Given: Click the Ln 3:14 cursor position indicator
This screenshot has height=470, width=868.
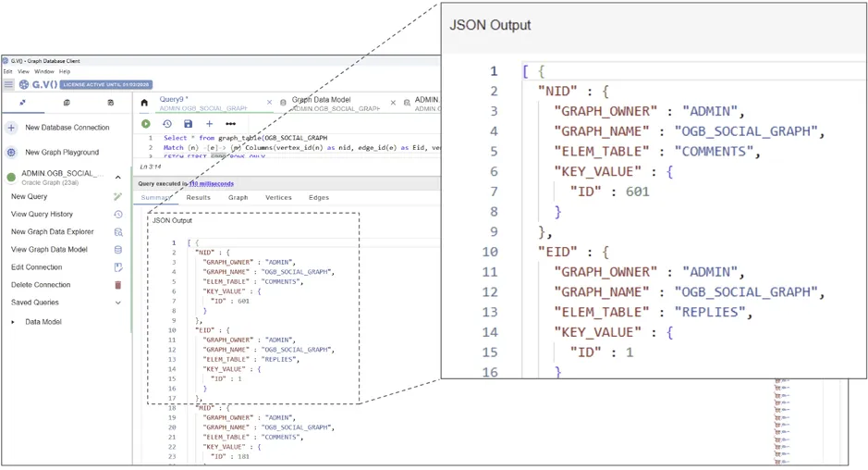Looking at the screenshot, I should [151, 167].
